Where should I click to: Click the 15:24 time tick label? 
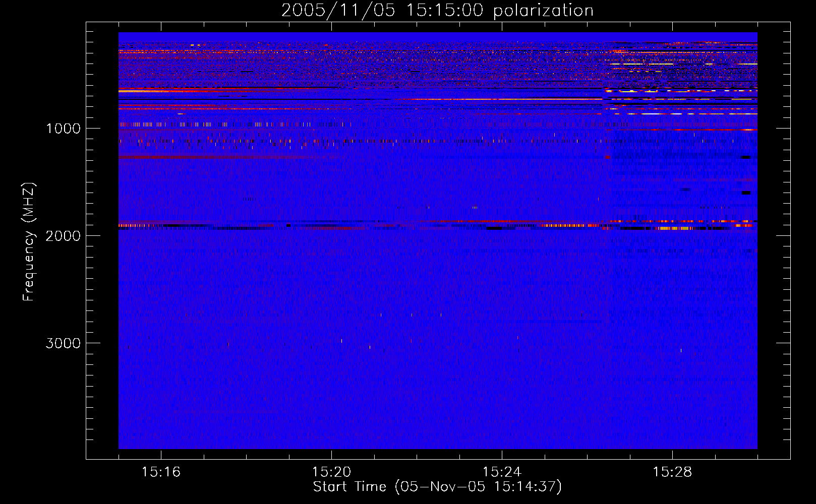pyautogui.click(x=502, y=472)
